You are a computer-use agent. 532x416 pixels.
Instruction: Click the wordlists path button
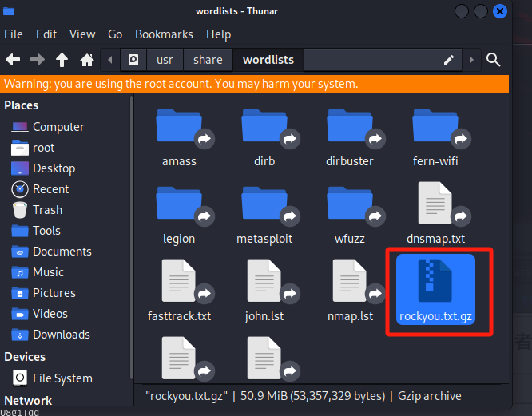[x=268, y=60]
